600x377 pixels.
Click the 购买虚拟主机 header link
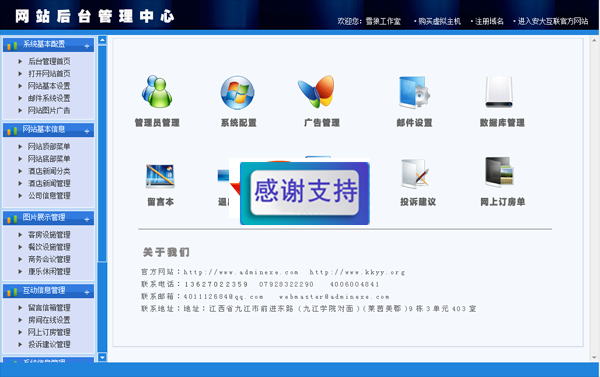tap(439, 21)
